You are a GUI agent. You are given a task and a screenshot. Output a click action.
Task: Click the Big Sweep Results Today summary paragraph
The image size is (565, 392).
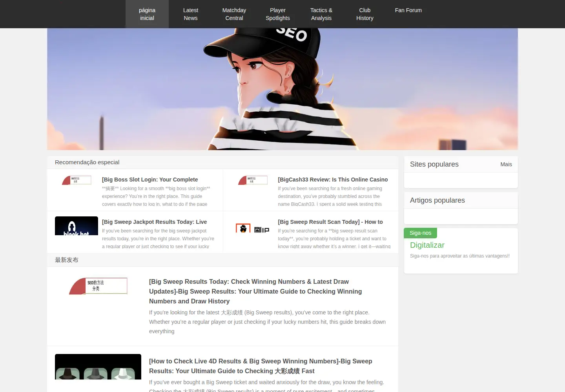(x=267, y=322)
